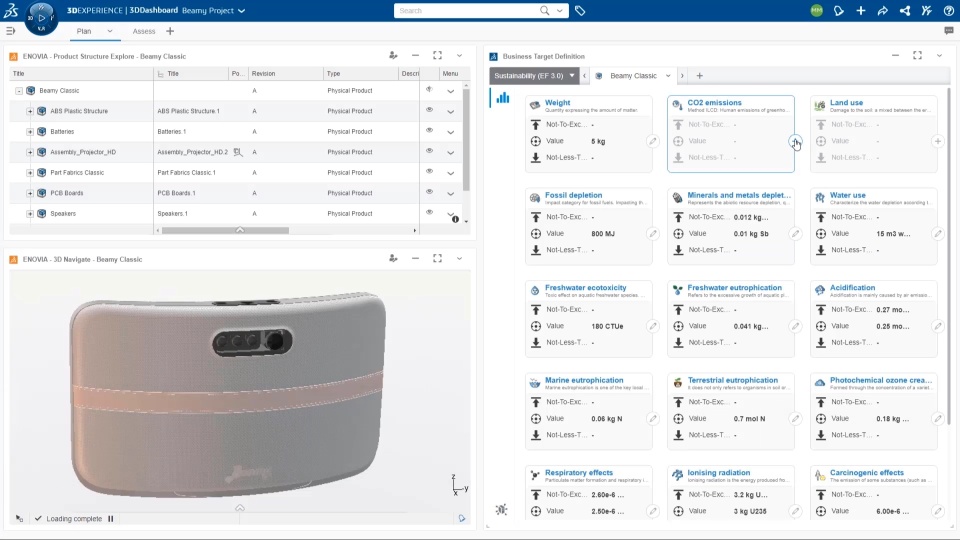Click the search magnifier icon

[544, 10]
